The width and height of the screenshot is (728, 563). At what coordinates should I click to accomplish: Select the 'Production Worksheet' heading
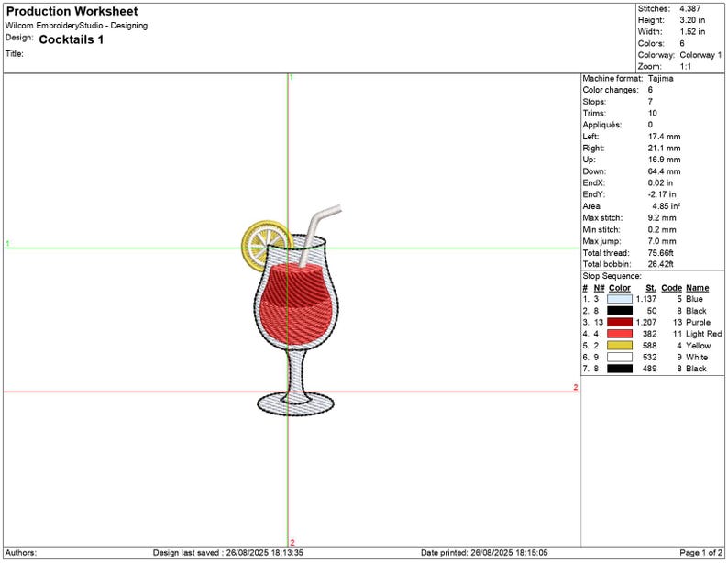(x=72, y=11)
